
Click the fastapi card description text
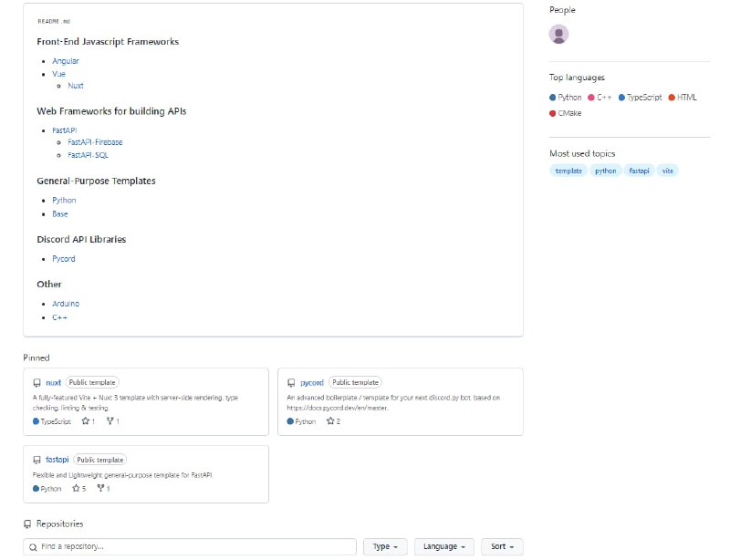(123, 475)
